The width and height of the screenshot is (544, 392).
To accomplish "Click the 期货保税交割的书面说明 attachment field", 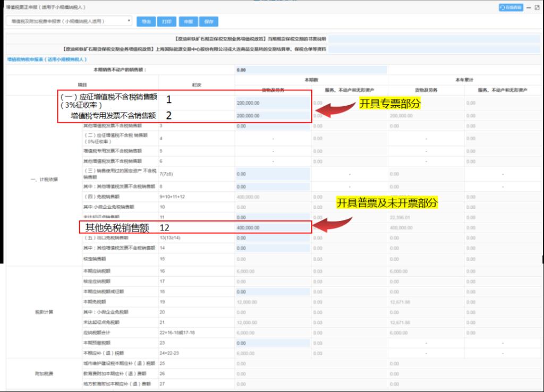I will pyautogui.click(x=434, y=39).
